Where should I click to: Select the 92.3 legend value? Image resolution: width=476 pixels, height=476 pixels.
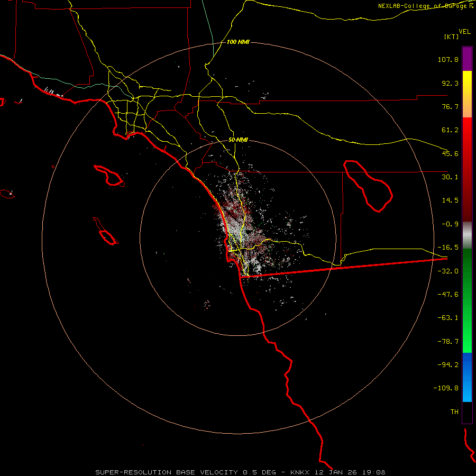click(450, 83)
